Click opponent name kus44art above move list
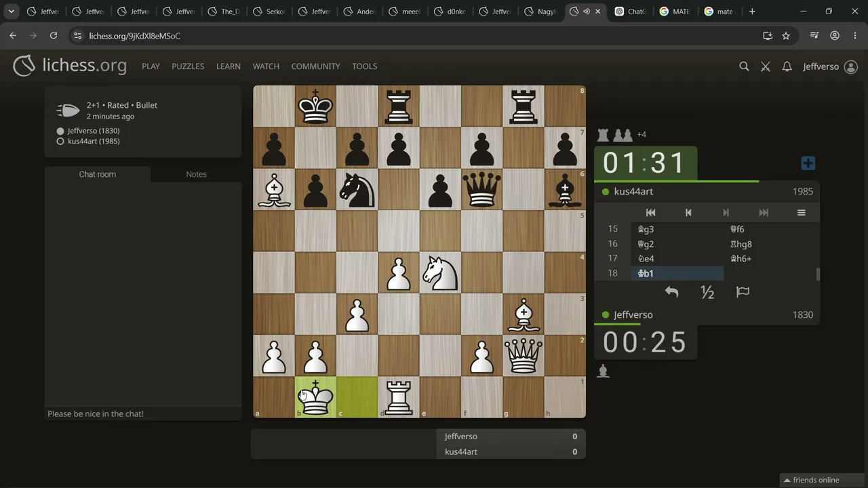868x488 pixels. pyautogui.click(x=633, y=192)
